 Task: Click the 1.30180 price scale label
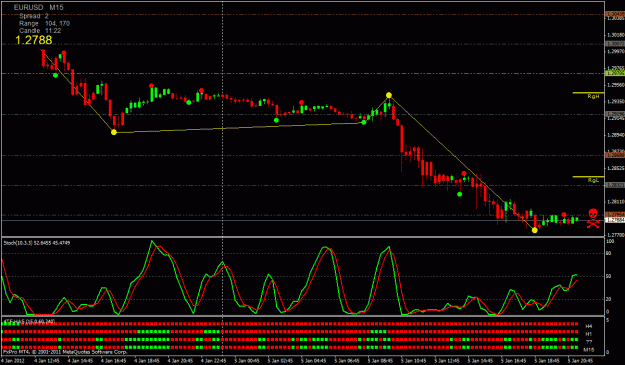[x=615, y=35]
